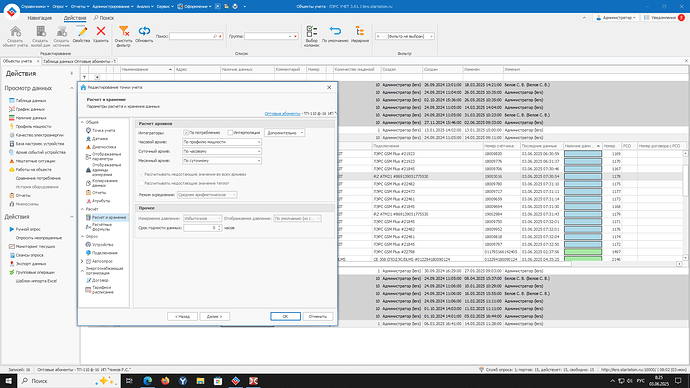Click the Refresh (Обновить) arrows icon
This screenshot has height=388, width=690.
click(x=144, y=31)
